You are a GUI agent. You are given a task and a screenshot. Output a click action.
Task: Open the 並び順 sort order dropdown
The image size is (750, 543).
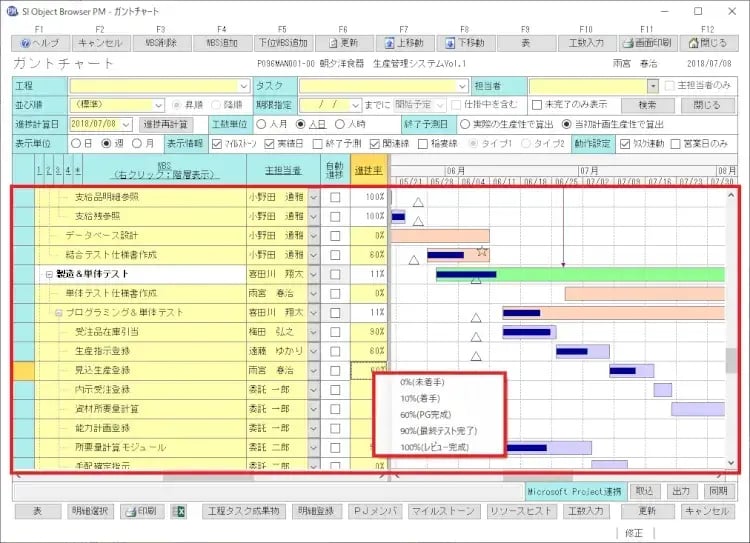tap(158, 105)
